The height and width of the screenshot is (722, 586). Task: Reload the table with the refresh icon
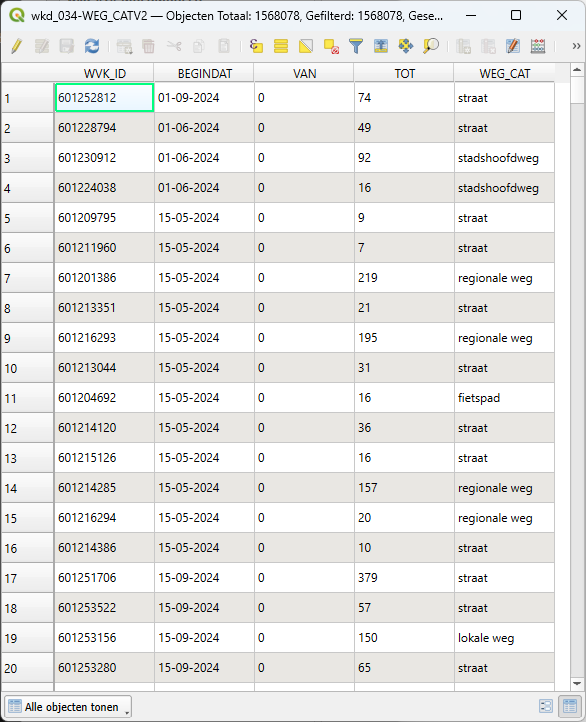pos(92,46)
